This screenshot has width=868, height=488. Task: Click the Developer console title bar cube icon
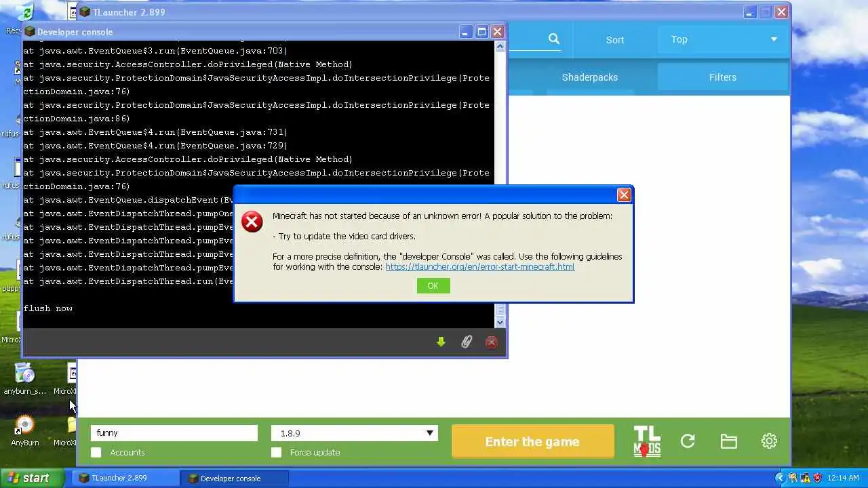(x=29, y=32)
